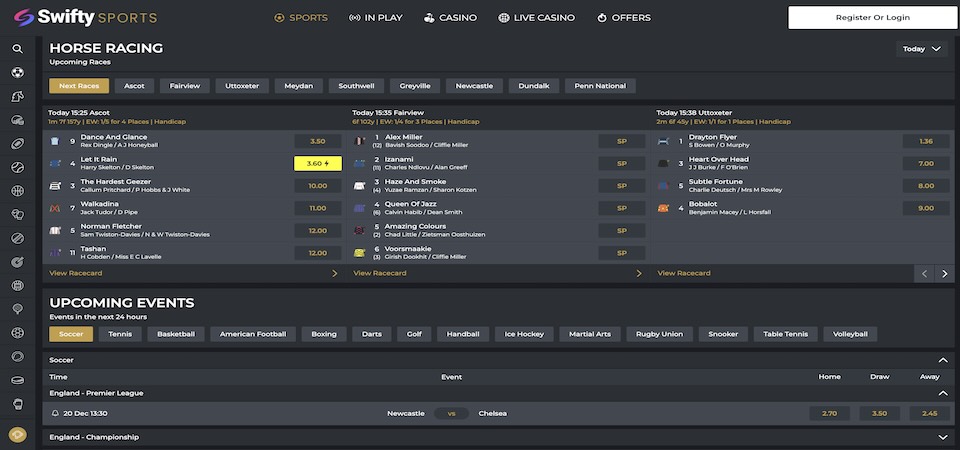Pick Newcastle home win odds 2.70
Viewport: 960px width, 450px height.
pyautogui.click(x=830, y=413)
